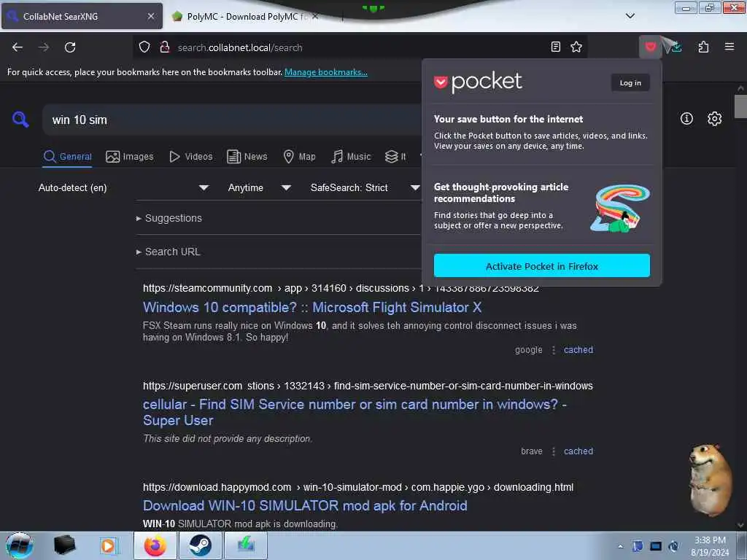The height and width of the screenshot is (560, 747).
Task: Show hidden system tray icons
Action: (620, 546)
